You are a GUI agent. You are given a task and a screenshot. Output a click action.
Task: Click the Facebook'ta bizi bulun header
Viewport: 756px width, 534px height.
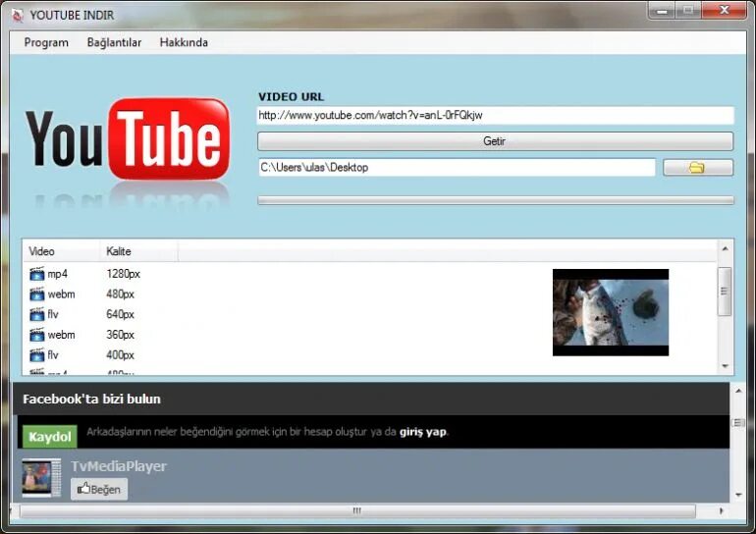pos(91,400)
